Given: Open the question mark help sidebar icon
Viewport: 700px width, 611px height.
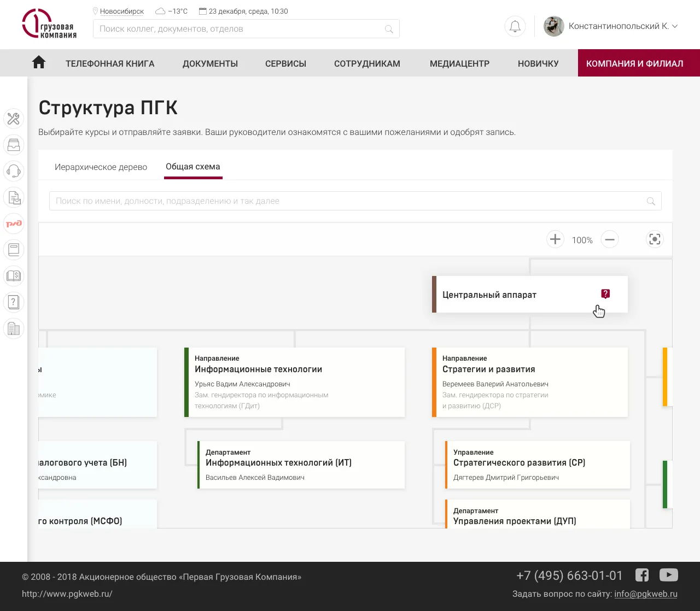Looking at the screenshot, I should [x=14, y=302].
